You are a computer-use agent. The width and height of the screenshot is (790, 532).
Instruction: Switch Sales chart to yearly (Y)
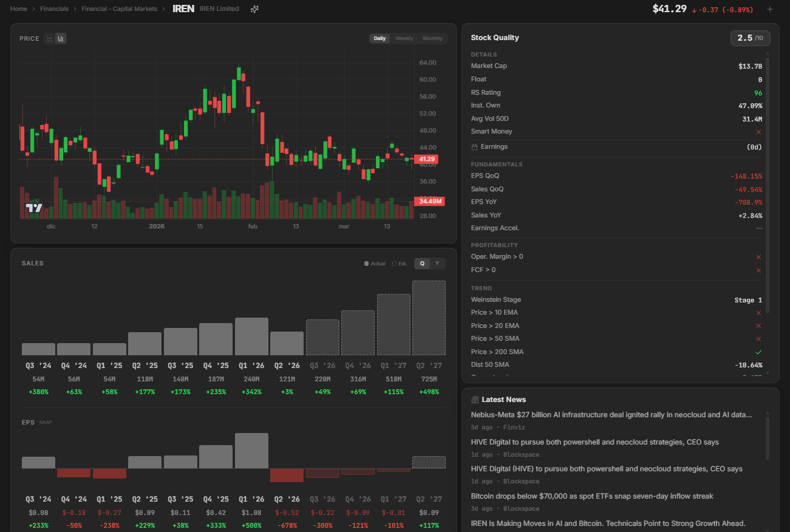437,264
